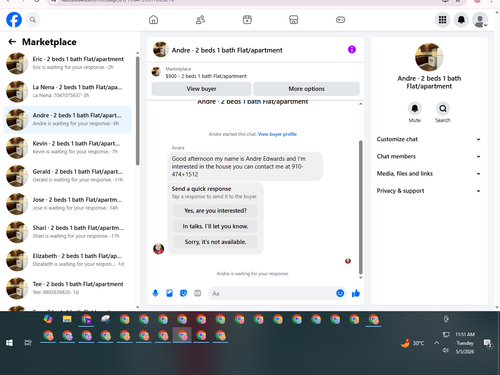Open the taskbar clock showing 11:51 AM
This screenshot has height=375, width=500.
[x=465, y=343]
